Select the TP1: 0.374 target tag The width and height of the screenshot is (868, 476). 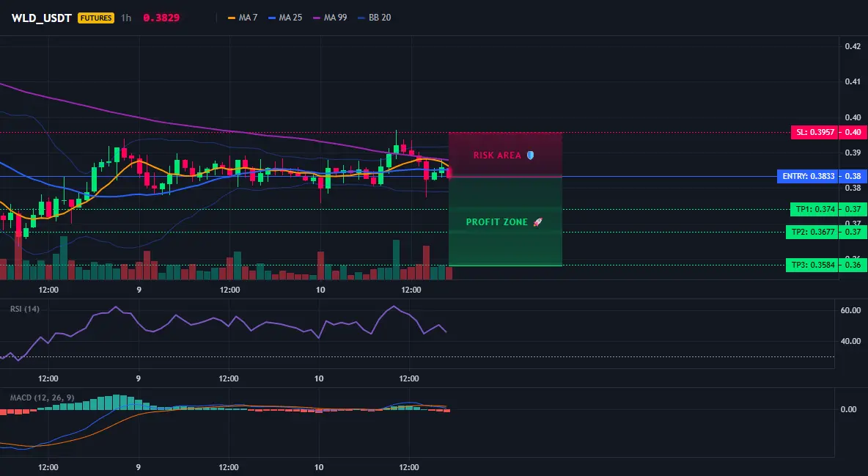pyautogui.click(x=814, y=210)
